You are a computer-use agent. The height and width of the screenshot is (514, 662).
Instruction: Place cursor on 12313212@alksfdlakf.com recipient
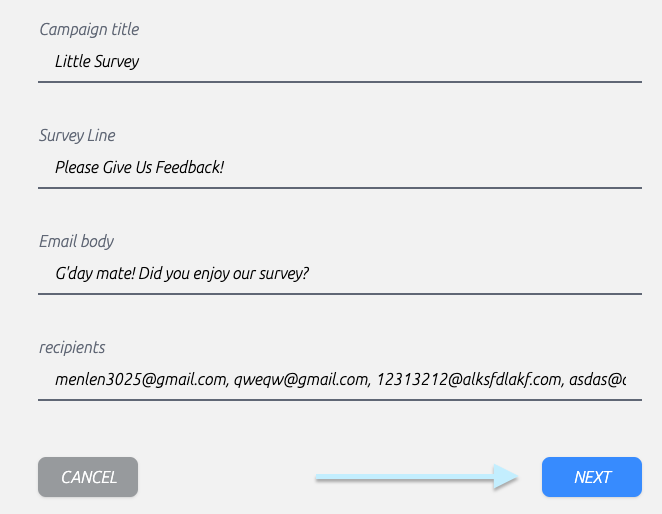(470, 380)
